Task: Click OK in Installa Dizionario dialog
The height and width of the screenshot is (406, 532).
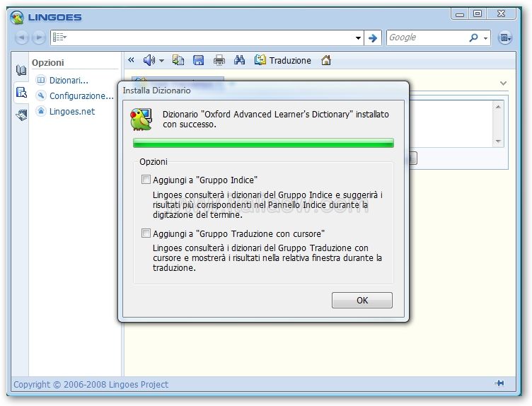Action: pos(362,300)
